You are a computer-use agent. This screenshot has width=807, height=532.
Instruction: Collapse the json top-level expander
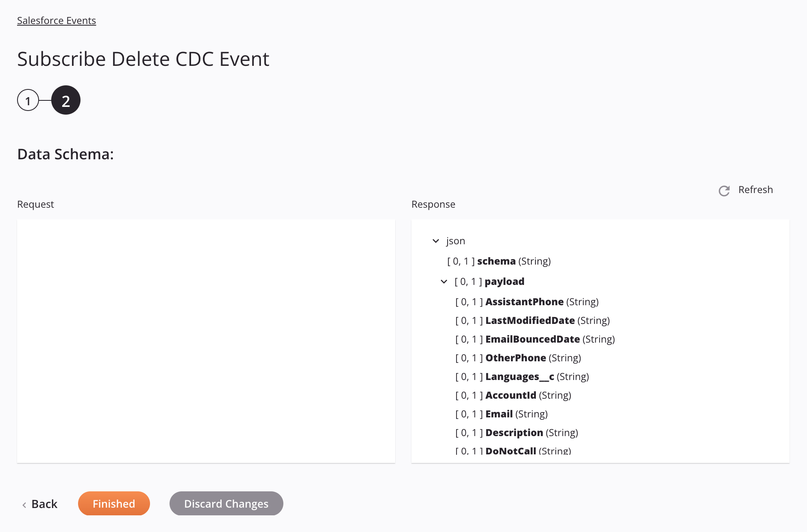pos(435,240)
